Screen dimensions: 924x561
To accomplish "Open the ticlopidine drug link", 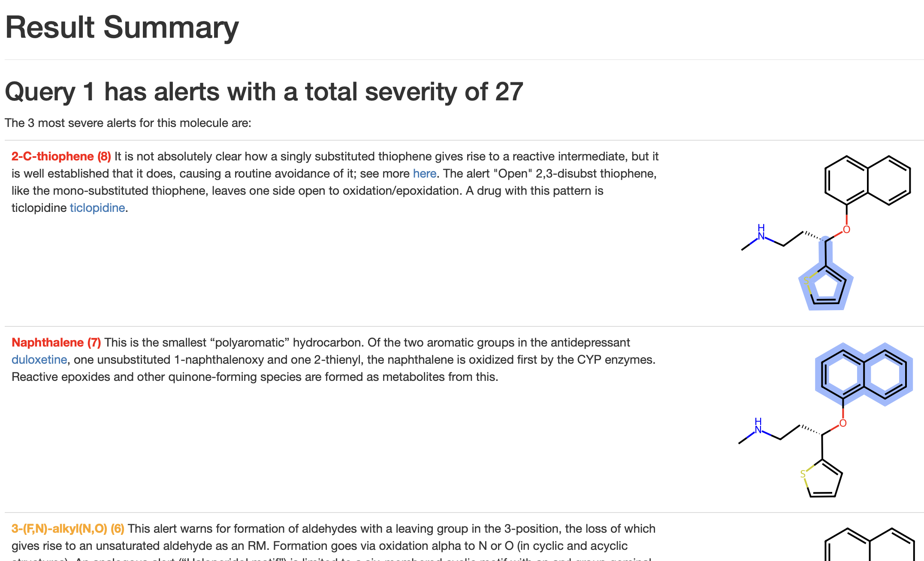I will tap(97, 208).
